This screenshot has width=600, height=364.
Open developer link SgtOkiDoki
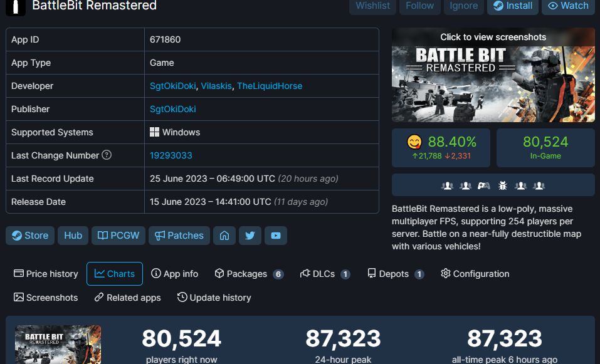pyautogui.click(x=172, y=86)
